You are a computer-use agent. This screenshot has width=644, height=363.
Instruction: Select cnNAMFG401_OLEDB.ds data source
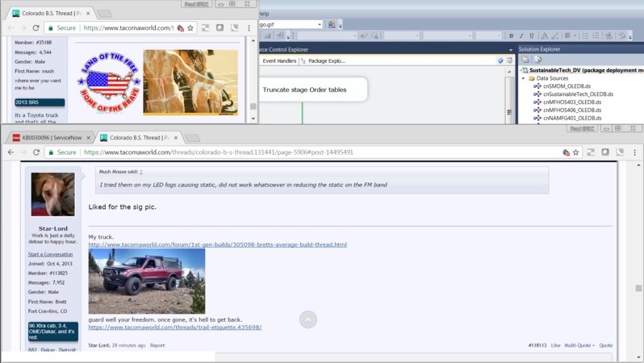(572, 118)
